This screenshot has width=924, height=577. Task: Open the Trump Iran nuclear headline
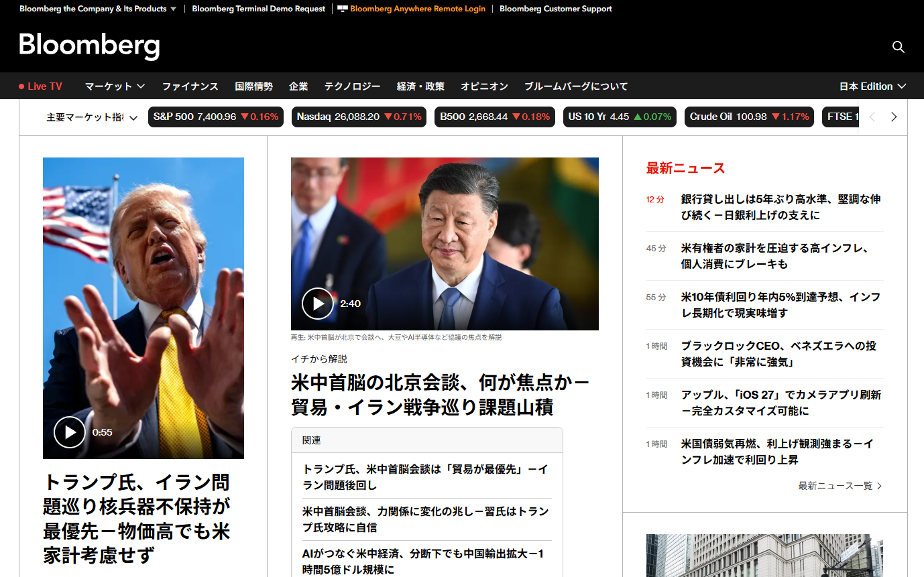click(x=137, y=519)
